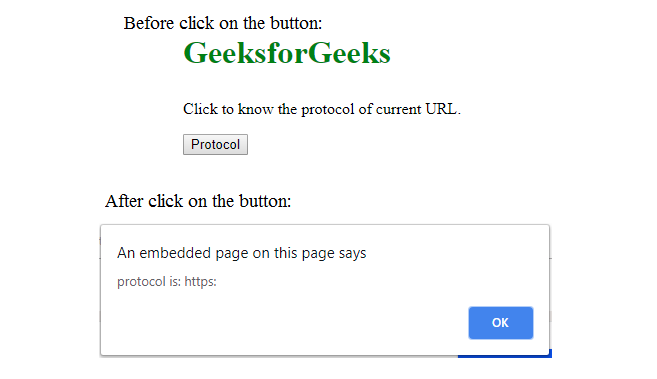Click the Protocol button
This screenshot has width=657, height=379.
pyautogui.click(x=215, y=144)
